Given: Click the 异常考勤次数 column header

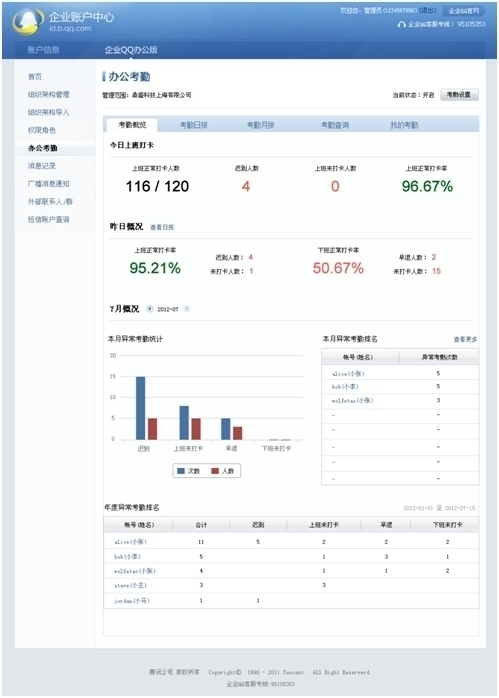Looking at the screenshot, I should 439,357.
